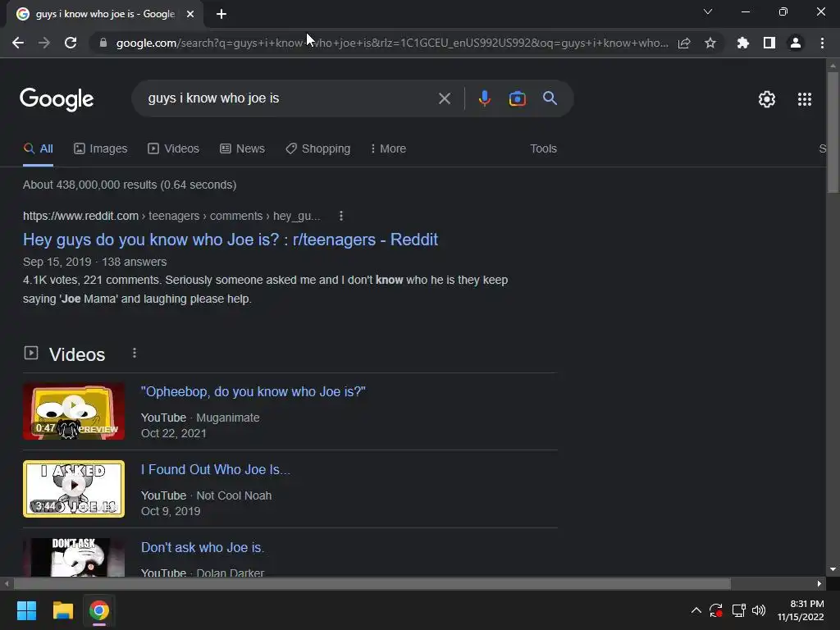Click the browser forward arrow
This screenshot has width=840, height=630.
(x=44, y=43)
